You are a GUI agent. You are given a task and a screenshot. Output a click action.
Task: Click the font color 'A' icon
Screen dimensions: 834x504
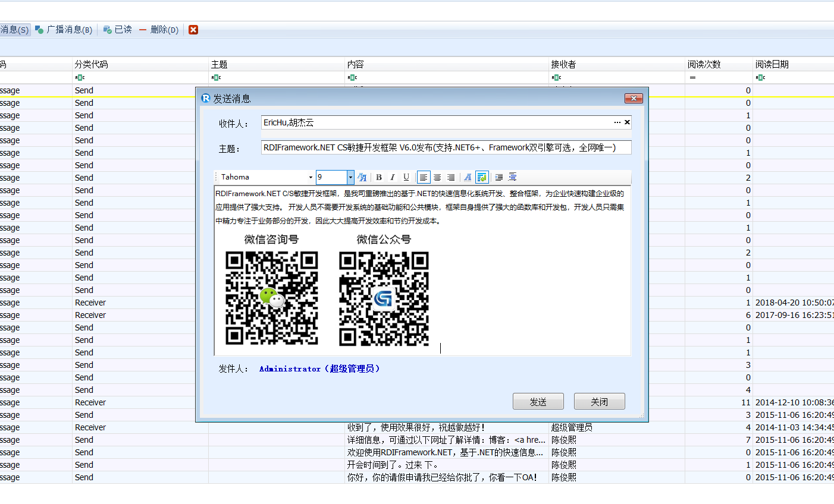coord(468,177)
